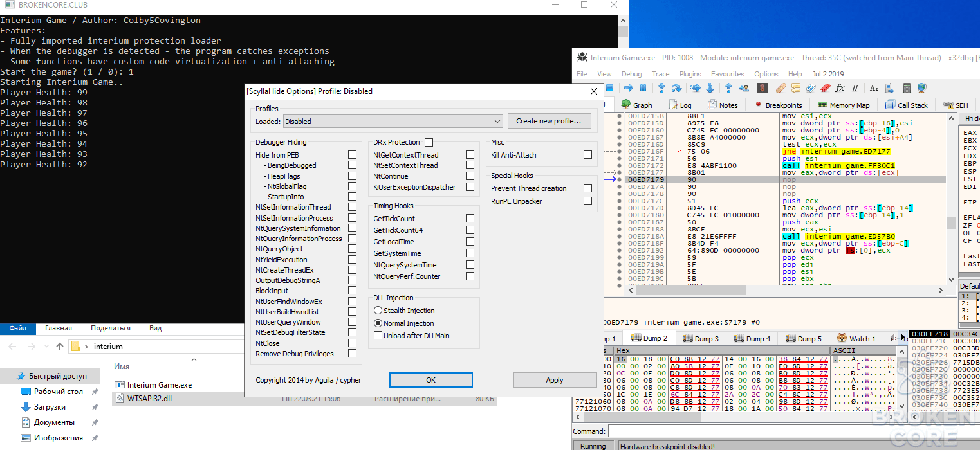Click the Execute till return icon

[x=728, y=88]
